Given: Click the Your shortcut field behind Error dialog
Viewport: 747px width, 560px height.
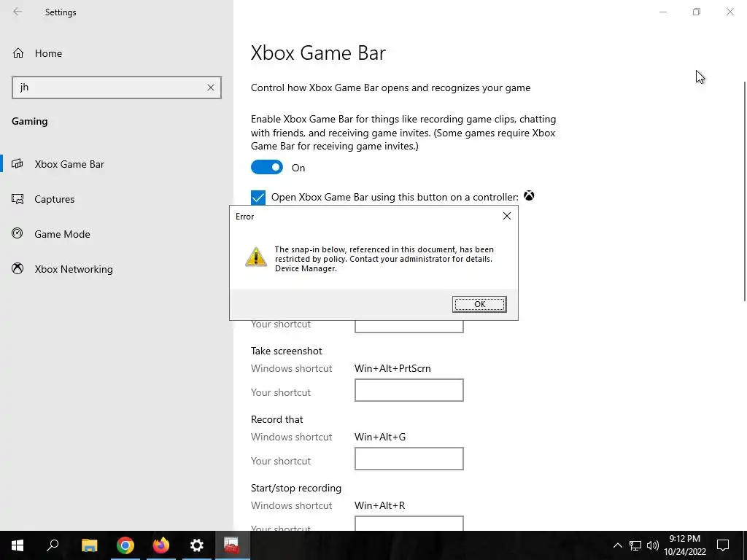Looking at the screenshot, I should [x=409, y=327].
